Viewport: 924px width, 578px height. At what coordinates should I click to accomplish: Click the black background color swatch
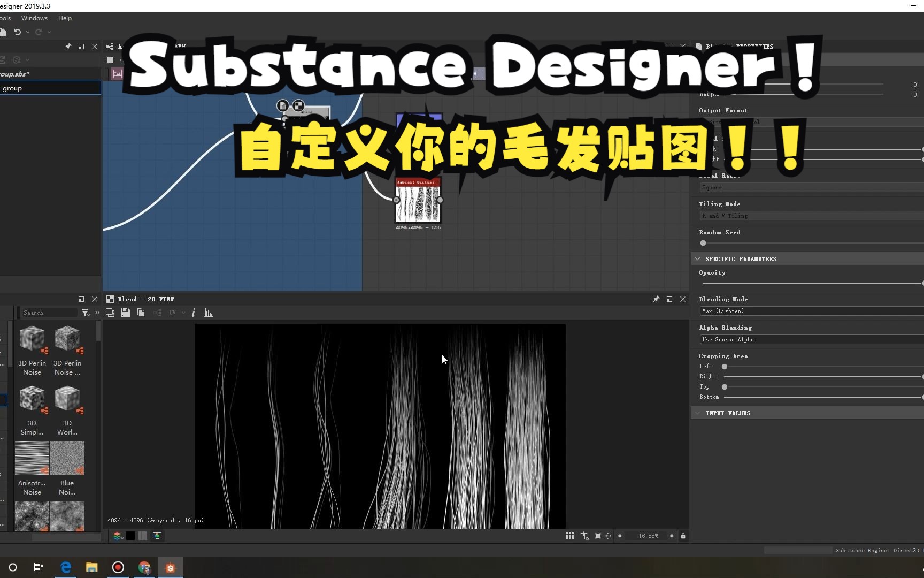click(x=130, y=536)
